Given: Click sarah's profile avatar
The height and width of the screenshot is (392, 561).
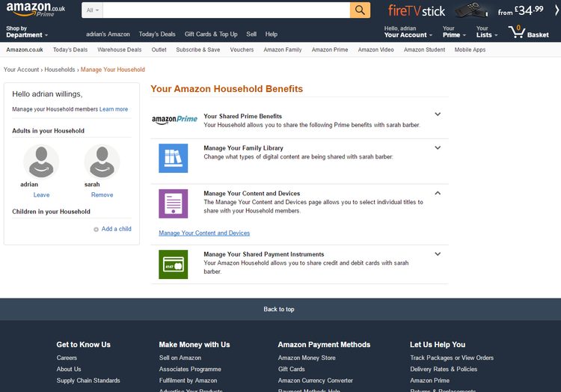Looking at the screenshot, I should click(102, 162).
